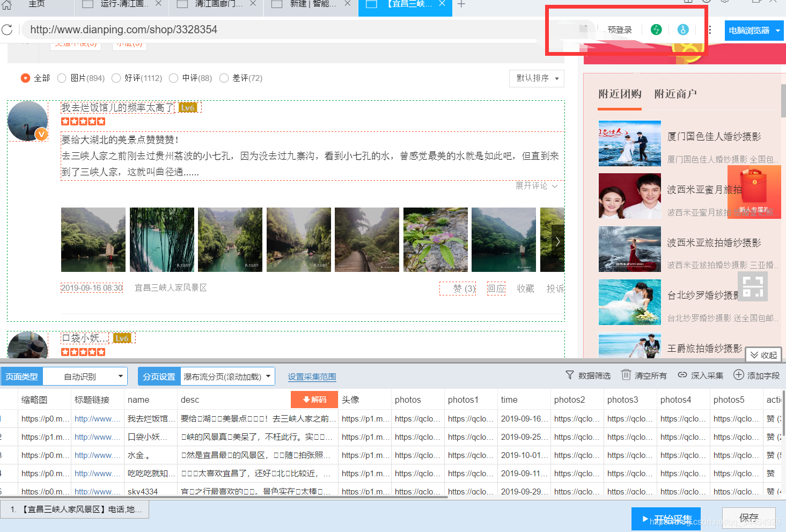Open the 自动识别 page type dropdown
The height and width of the screenshot is (532, 786).
tap(85, 376)
